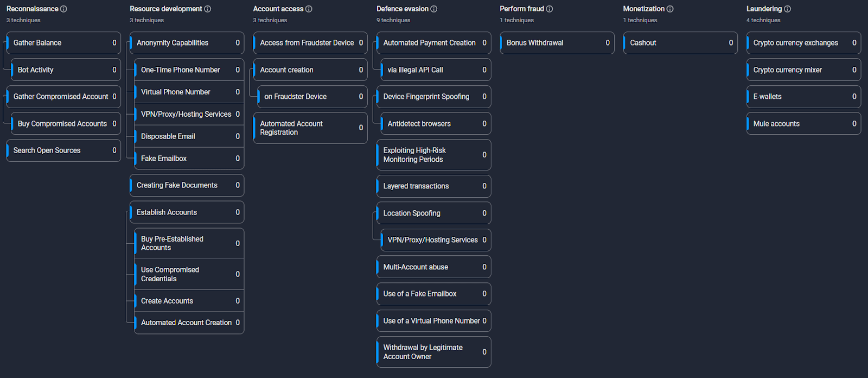Open Antidetect browsers sub-technique

(436, 124)
